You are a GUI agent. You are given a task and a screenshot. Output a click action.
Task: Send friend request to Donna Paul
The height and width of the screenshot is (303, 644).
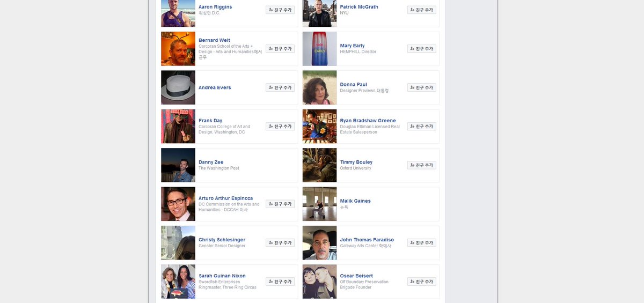point(421,87)
